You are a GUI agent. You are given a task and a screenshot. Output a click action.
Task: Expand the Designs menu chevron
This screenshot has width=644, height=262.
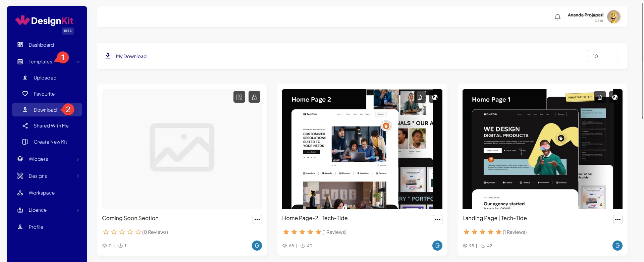(78, 176)
